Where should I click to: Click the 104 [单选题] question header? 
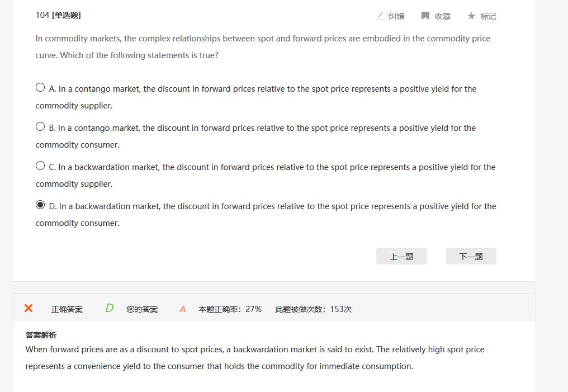click(x=58, y=15)
